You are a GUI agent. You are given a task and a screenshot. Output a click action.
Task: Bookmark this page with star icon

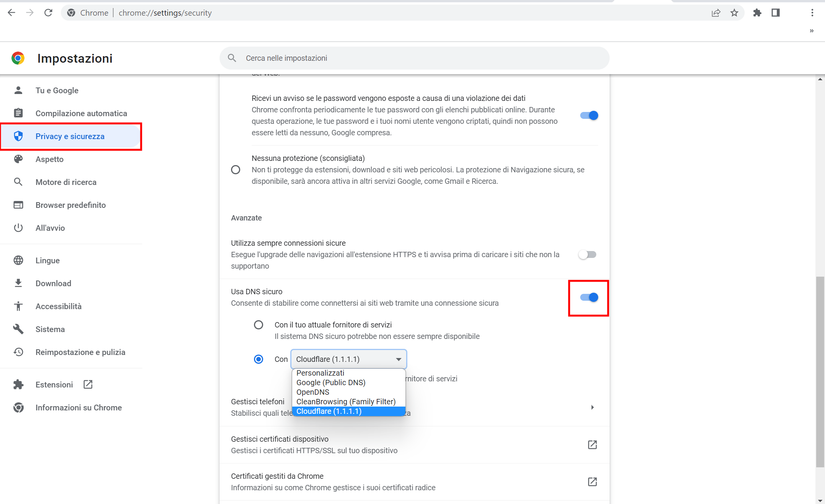pyautogui.click(x=734, y=13)
